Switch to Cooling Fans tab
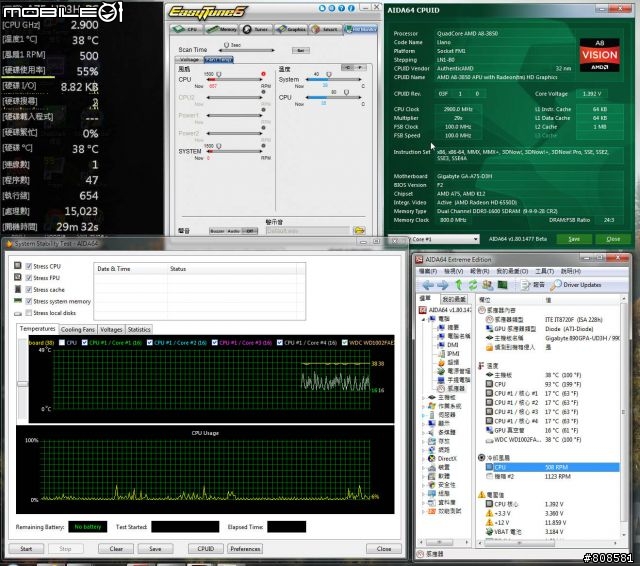The image size is (640, 566). (78, 329)
